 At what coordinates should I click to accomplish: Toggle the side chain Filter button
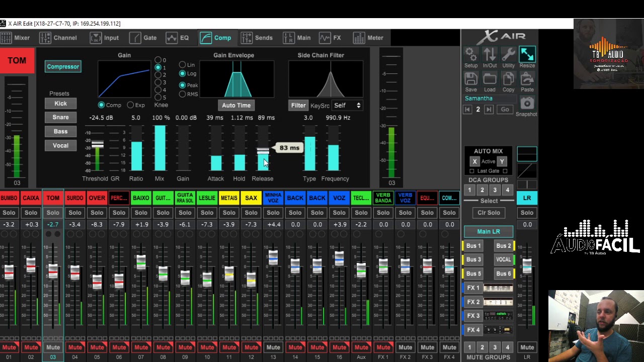(298, 106)
